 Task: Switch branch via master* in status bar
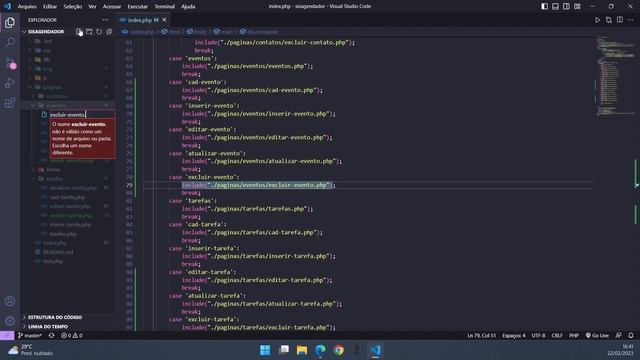(30, 336)
